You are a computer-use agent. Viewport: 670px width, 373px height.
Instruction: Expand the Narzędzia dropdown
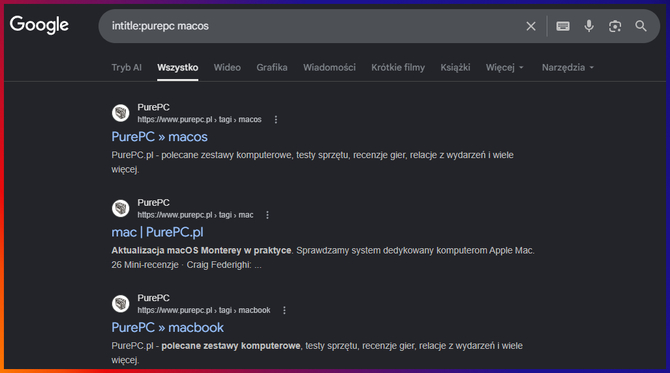pyautogui.click(x=567, y=68)
